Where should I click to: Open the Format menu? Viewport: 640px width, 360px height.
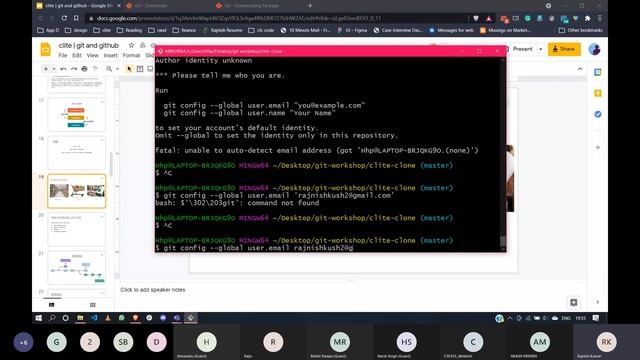[x=131, y=55]
